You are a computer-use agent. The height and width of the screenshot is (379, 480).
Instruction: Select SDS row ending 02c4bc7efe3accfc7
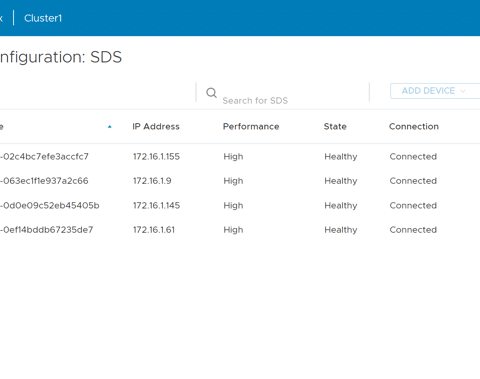coord(240,156)
